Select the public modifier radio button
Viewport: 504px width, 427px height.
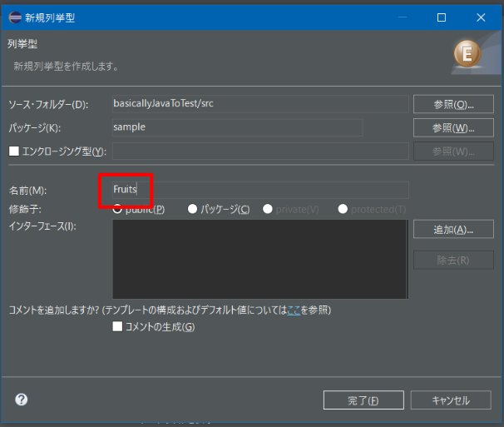click(117, 209)
